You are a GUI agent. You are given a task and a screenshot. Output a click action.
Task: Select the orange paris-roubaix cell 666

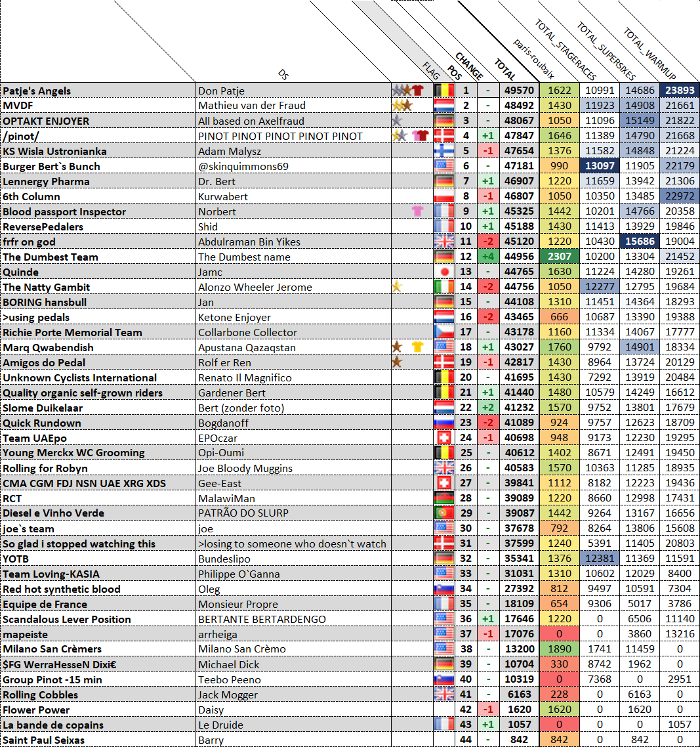[x=560, y=317]
